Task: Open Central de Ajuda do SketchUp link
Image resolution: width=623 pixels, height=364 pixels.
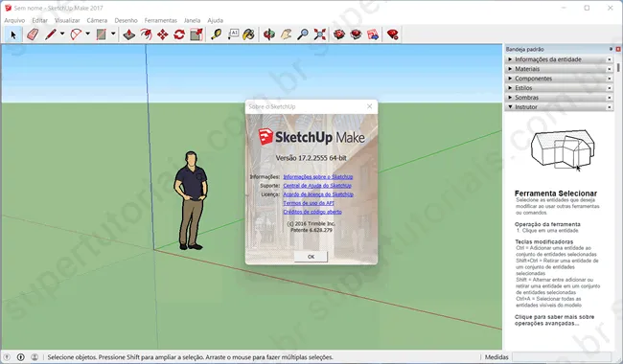Action: point(317,186)
